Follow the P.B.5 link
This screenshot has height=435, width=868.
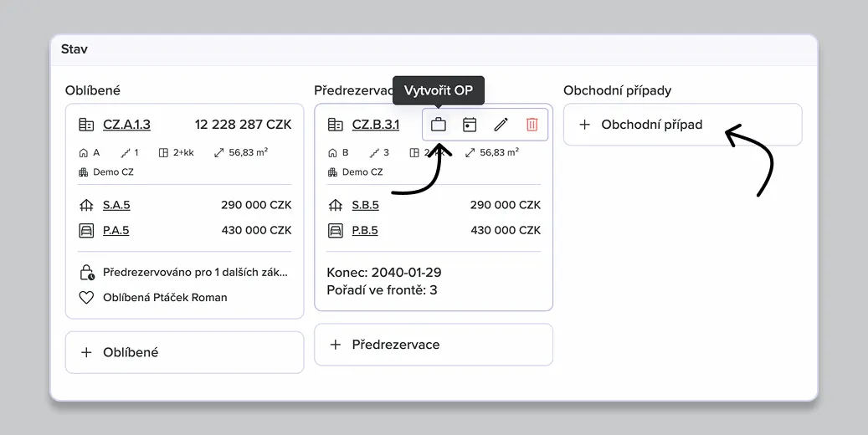(365, 230)
